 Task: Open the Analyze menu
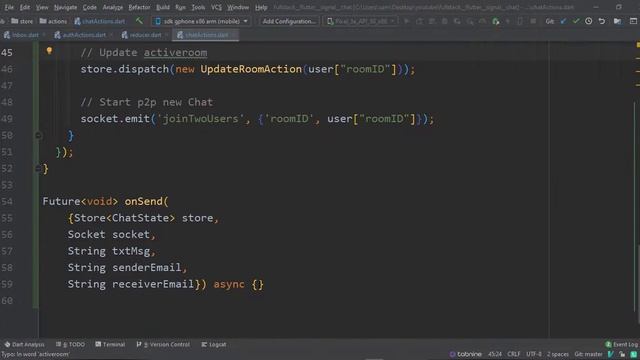point(113,7)
